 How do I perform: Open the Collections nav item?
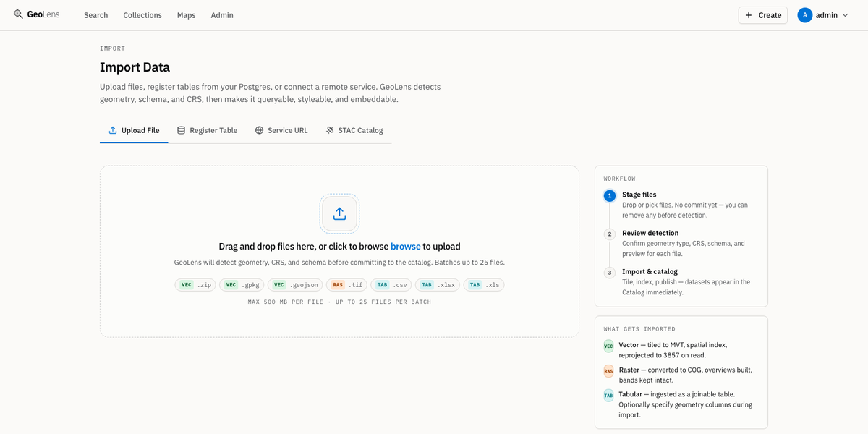tap(142, 15)
